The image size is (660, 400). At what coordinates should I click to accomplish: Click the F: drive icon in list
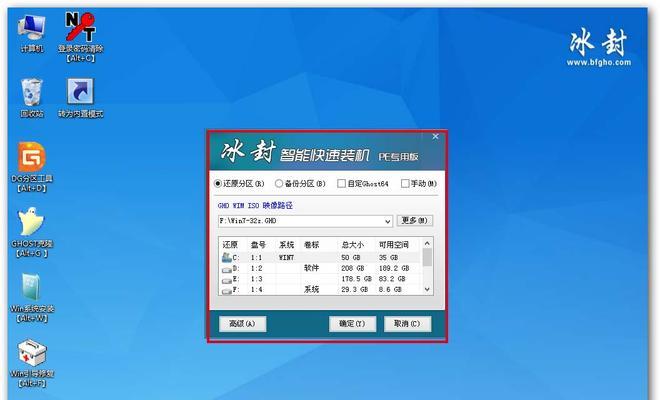tap(226, 290)
